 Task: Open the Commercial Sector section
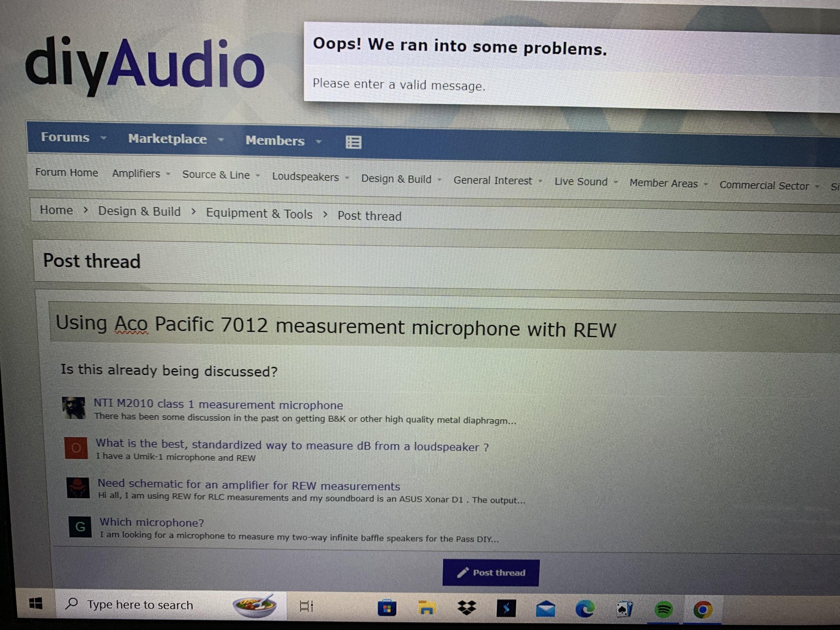(x=764, y=185)
